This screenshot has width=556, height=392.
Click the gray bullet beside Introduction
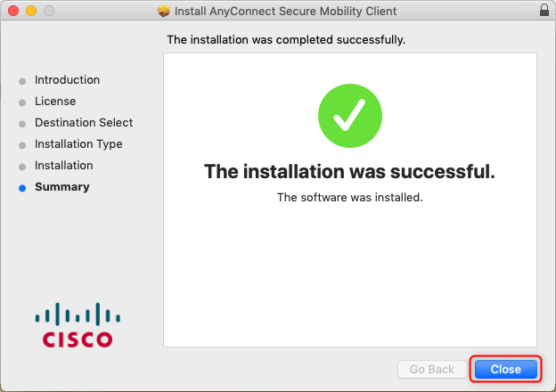coord(22,81)
